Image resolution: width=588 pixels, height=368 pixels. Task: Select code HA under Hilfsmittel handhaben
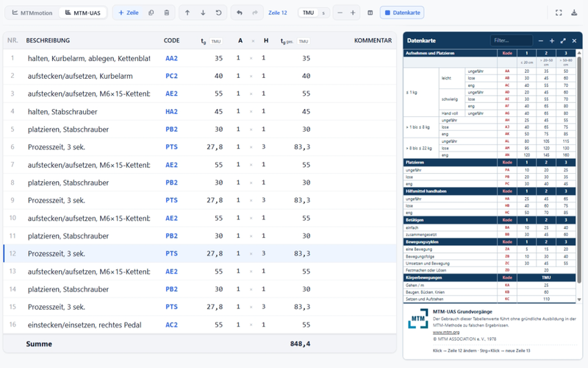(507, 199)
